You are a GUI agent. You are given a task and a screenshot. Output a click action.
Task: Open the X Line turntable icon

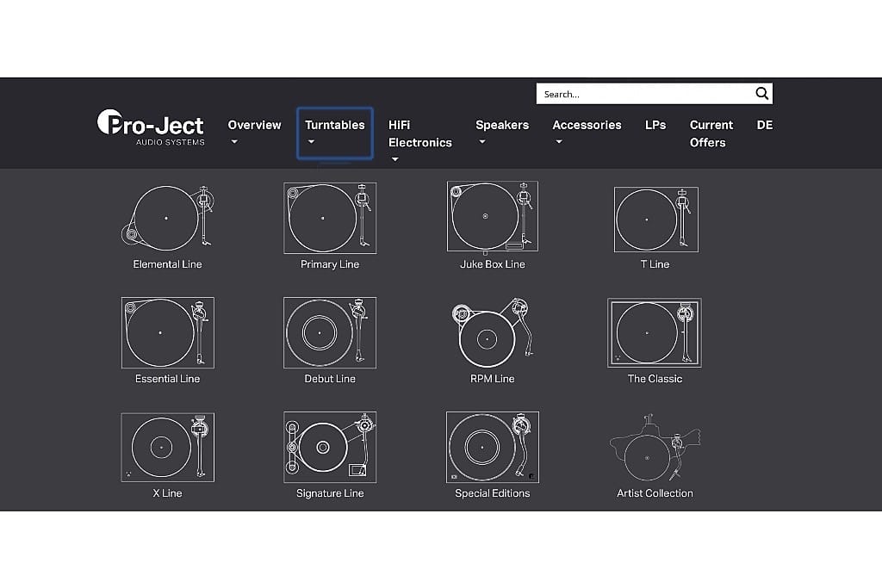click(168, 448)
